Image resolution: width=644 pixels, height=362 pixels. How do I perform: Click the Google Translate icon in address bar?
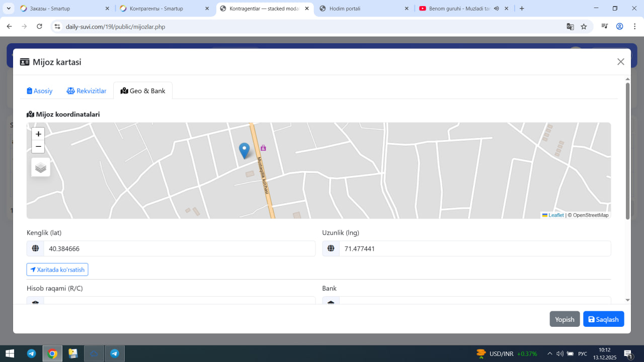570,27
